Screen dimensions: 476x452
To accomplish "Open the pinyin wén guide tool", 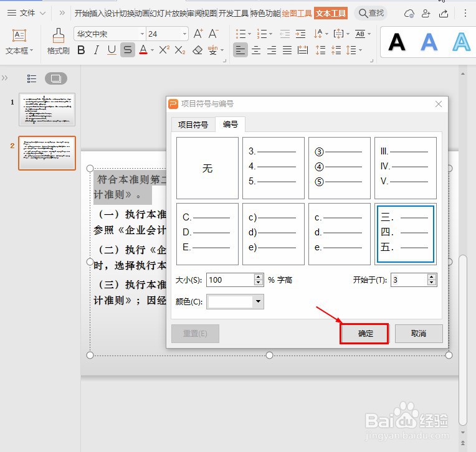I will 213,50.
